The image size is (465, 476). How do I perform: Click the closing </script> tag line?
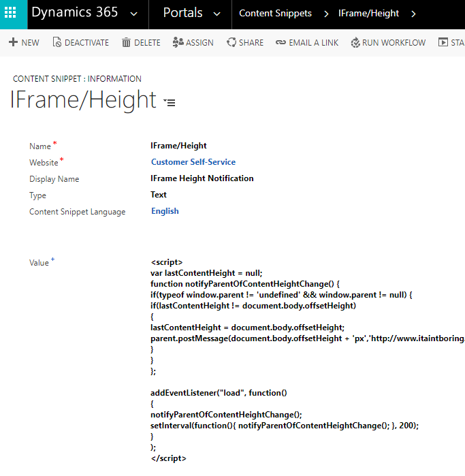click(168, 458)
